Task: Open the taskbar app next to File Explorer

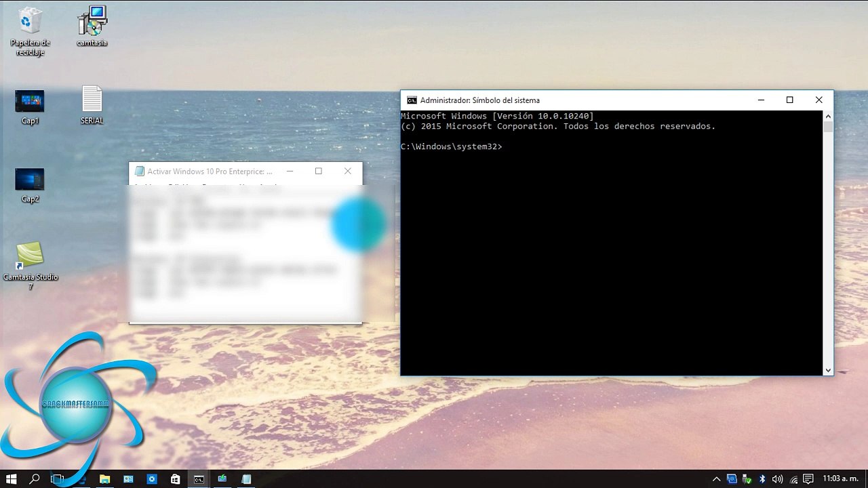Action: pyautogui.click(x=128, y=479)
